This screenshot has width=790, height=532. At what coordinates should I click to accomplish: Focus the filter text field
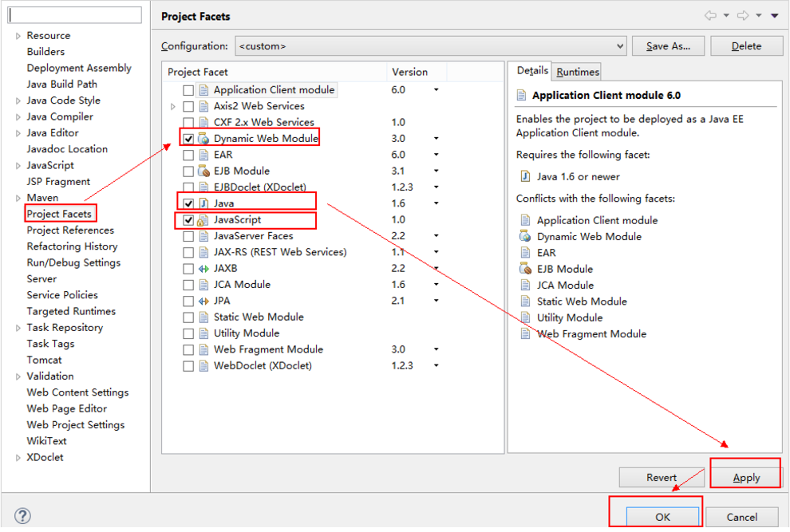74,14
